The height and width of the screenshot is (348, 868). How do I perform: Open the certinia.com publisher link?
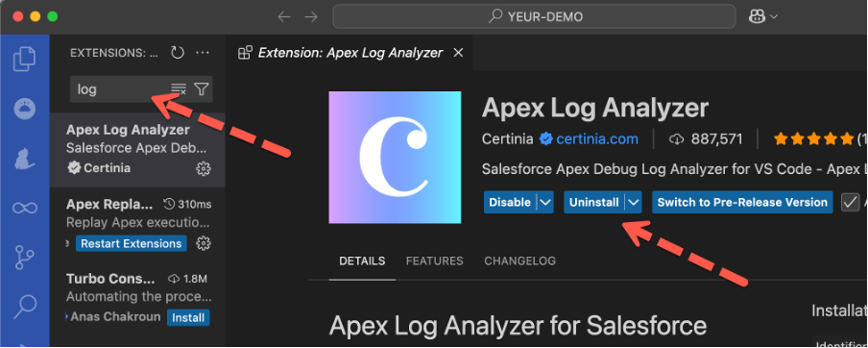(x=597, y=139)
